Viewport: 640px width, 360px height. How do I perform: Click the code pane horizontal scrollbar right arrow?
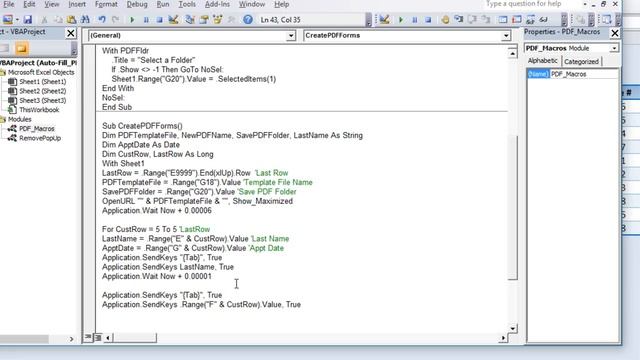(503, 338)
